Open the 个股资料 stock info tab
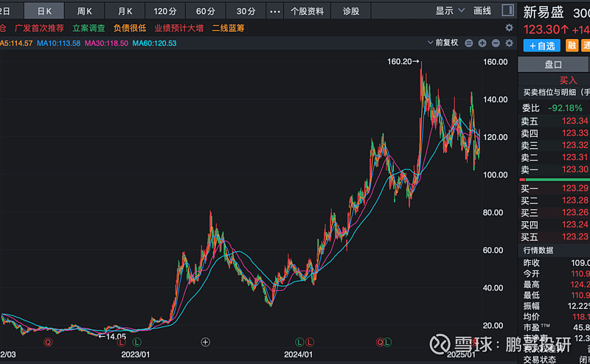Image resolution: width=590 pixels, height=364 pixels. coord(307,11)
